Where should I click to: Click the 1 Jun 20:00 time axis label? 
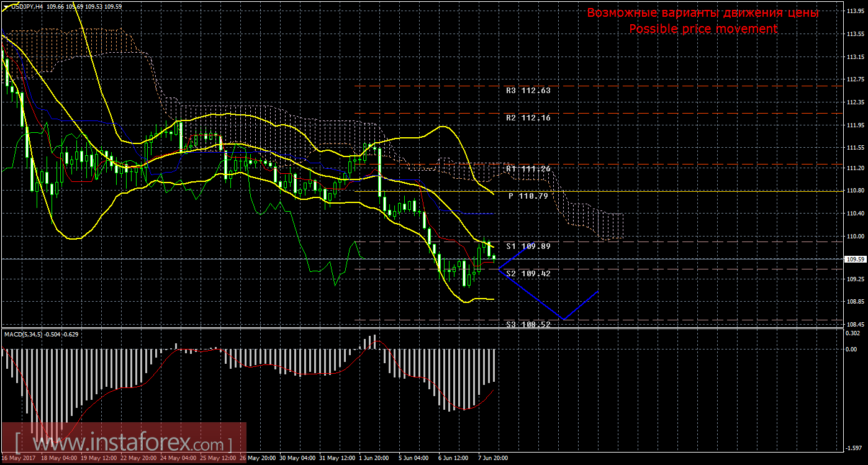[374, 458]
